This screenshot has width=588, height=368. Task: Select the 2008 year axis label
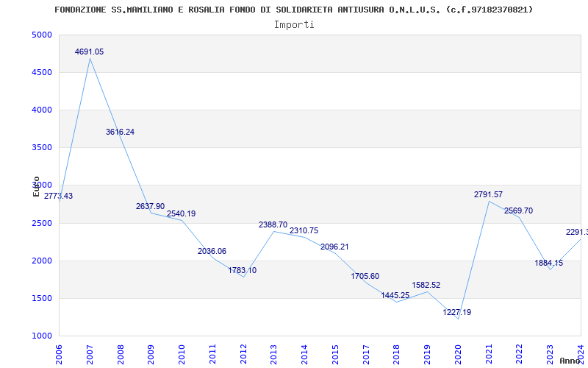pyautogui.click(x=121, y=354)
